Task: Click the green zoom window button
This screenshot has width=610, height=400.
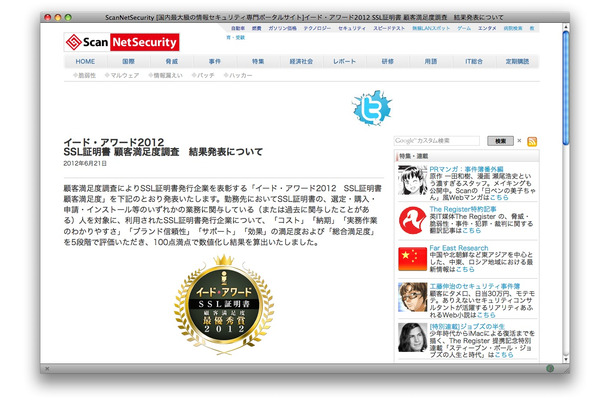Action: coord(68,18)
